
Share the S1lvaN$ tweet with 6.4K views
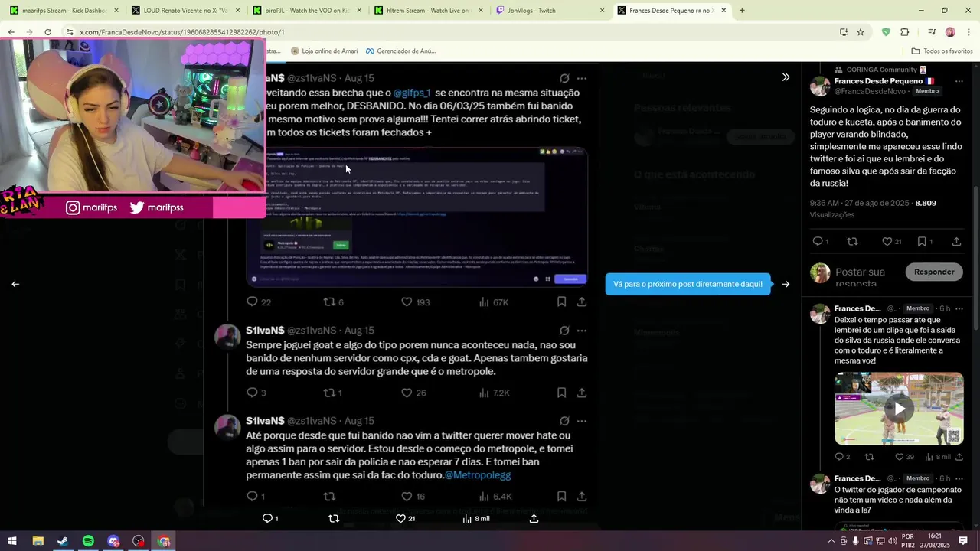click(582, 496)
